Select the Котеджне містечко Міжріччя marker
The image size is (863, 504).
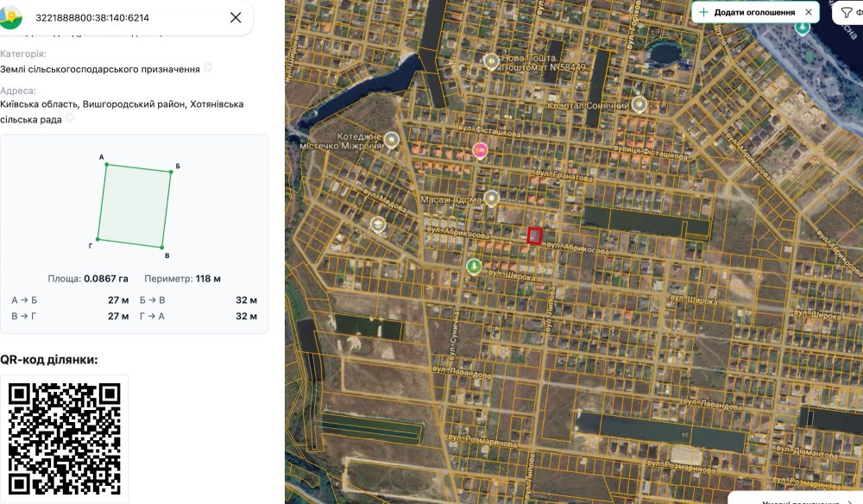click(391, 141)
